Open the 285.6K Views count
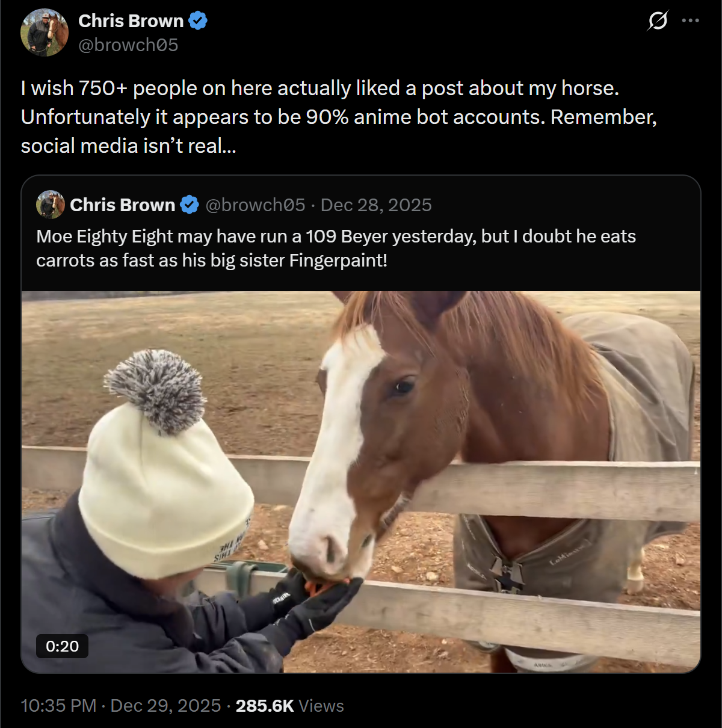The width and height of the screenshot is (722, 728). (x=289, y=706)
